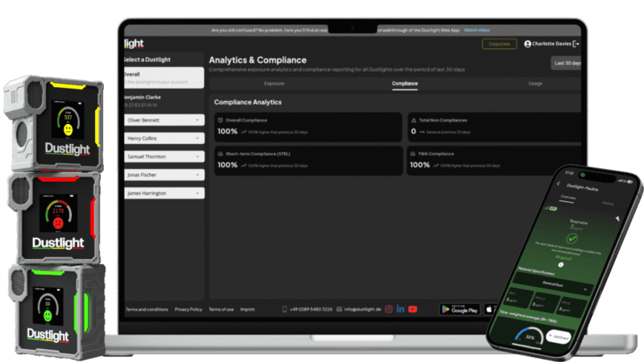Click the Overall Compliance 100% value

click(227, 131)
